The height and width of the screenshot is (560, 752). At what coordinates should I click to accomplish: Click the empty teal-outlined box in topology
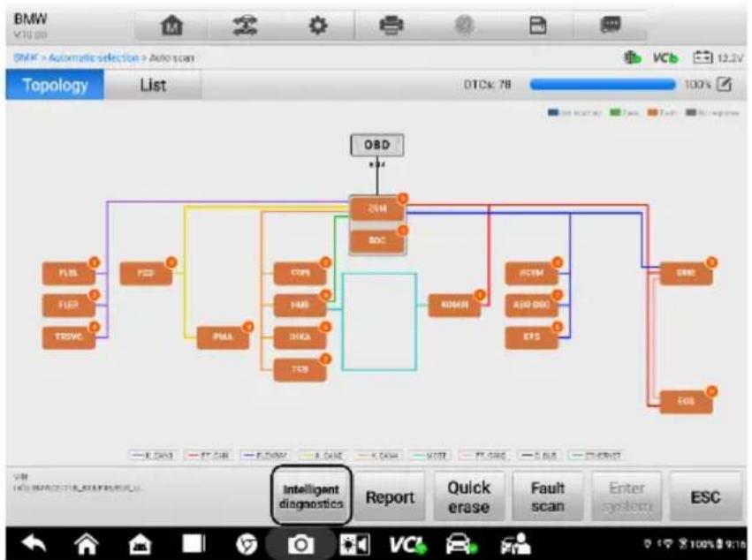tap(379, 322)
